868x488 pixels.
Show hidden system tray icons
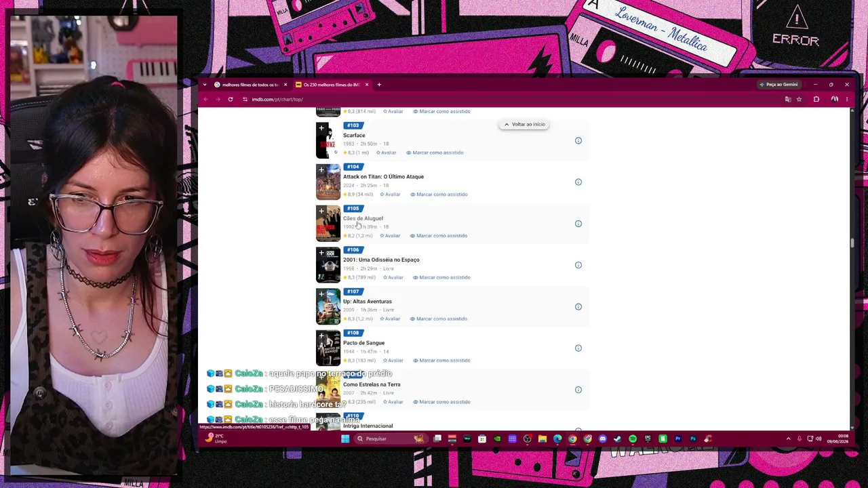tap(788, 439)
